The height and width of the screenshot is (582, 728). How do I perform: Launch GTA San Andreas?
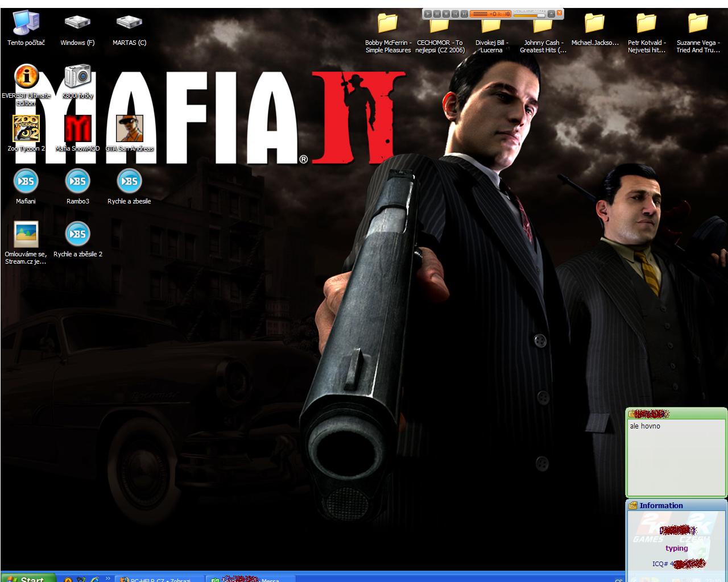pyautogui.click(x=129, y=134)
